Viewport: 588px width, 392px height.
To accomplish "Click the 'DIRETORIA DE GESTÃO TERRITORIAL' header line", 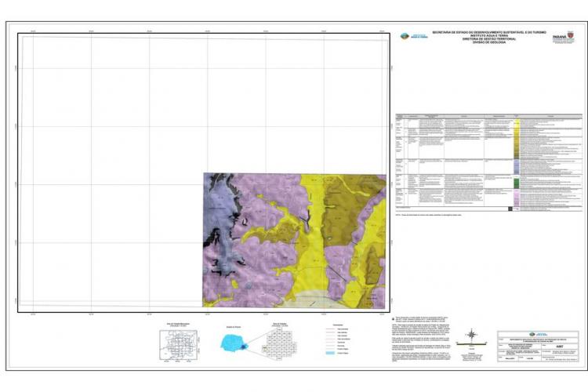I will click(489, 39).
